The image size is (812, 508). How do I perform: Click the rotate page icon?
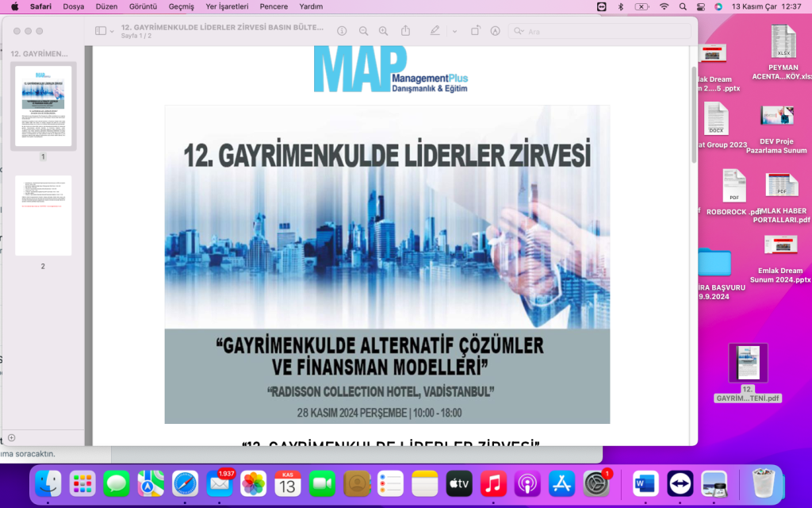click(475, 31)
